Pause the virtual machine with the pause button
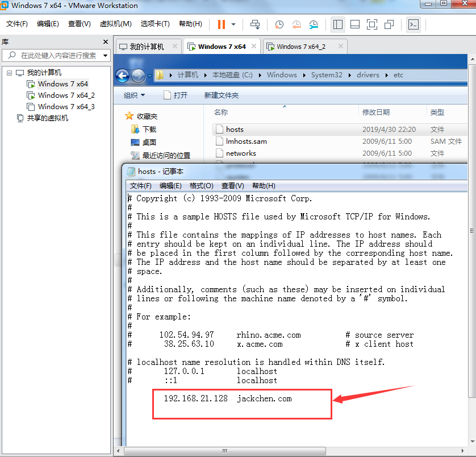Viewport: 476px width, 457px height. (222, 24)
